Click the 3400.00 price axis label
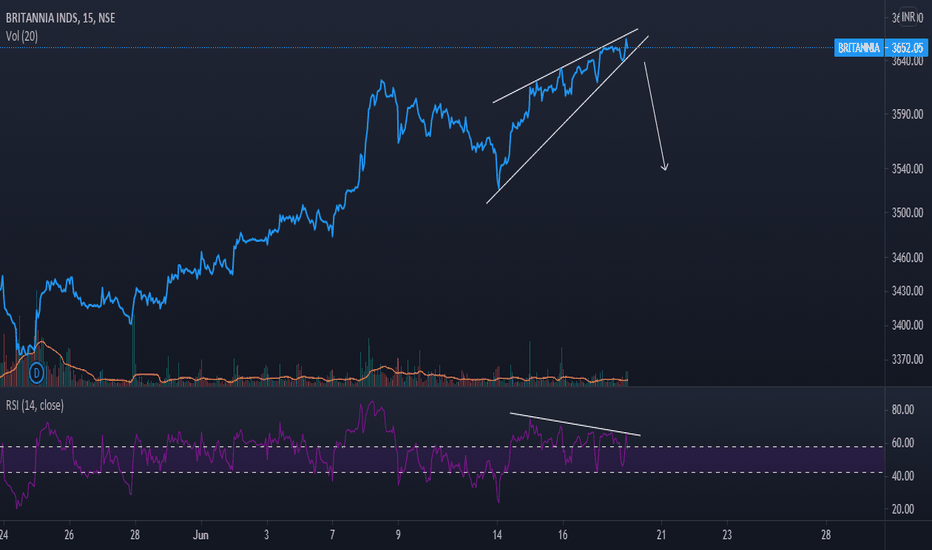Image resolution: width=932 pixels, height=550 pixels. click(907, 325)
